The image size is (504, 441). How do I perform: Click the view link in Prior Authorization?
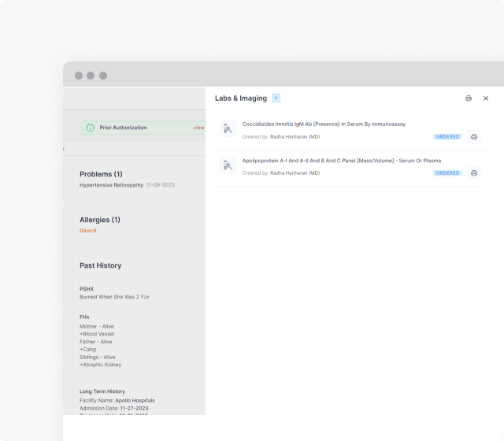pyautogui.click(x=198, y=128)
